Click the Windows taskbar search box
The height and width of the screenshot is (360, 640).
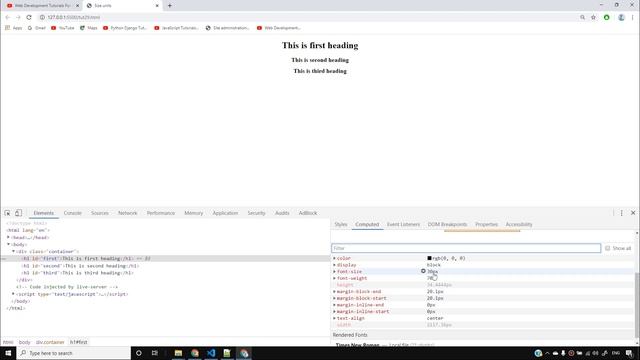[x=73, y=353]
